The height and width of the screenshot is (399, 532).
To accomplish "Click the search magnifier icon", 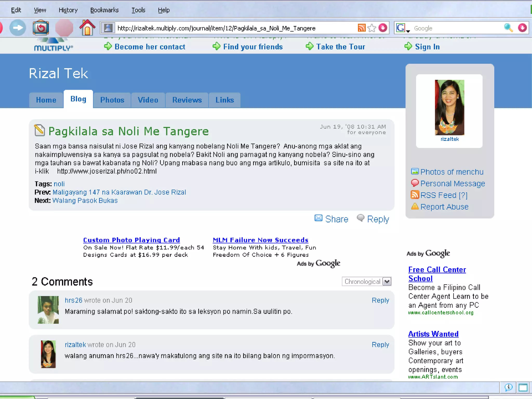I will tap(508, 28).
